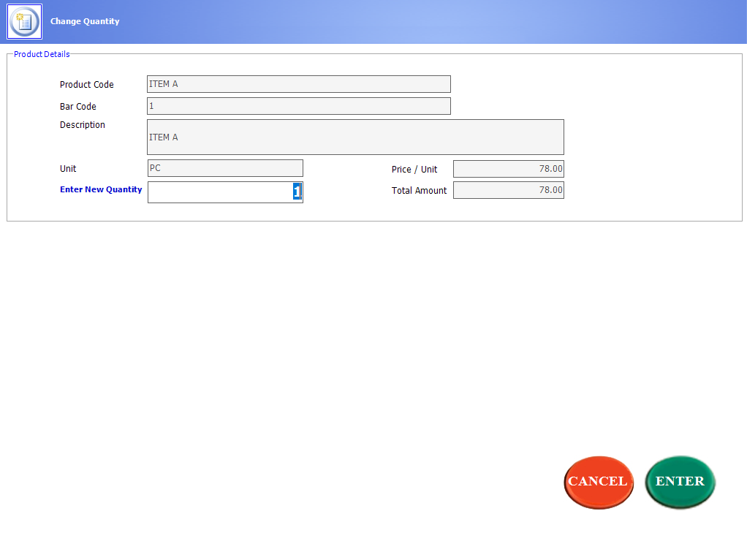747x560 pixels.
Task: Click the Total Amount label text
Action: pyautogui.click(x=419, y=190)
